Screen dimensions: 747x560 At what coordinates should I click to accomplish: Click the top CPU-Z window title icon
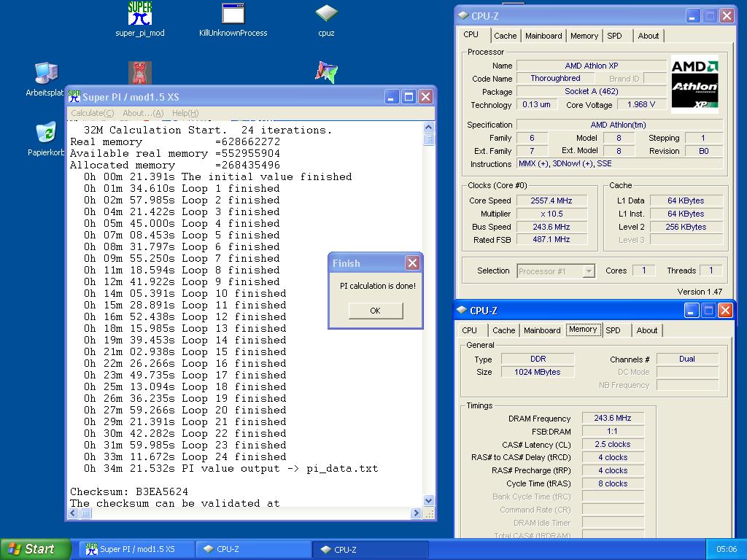[463, 16]
